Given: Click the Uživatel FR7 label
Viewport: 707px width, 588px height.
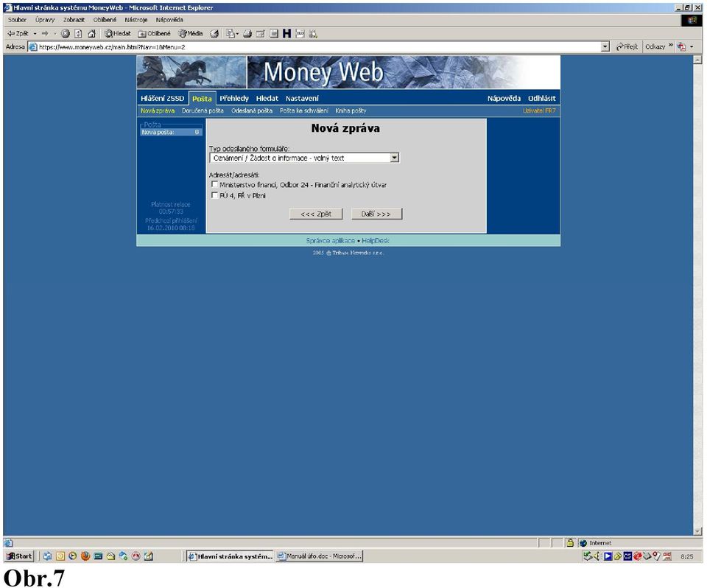Looking at the screenshot, I should coord(539,111).
